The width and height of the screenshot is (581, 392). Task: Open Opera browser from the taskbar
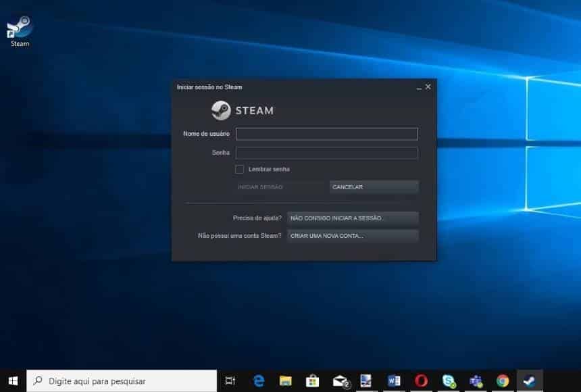tap(421, 381)
